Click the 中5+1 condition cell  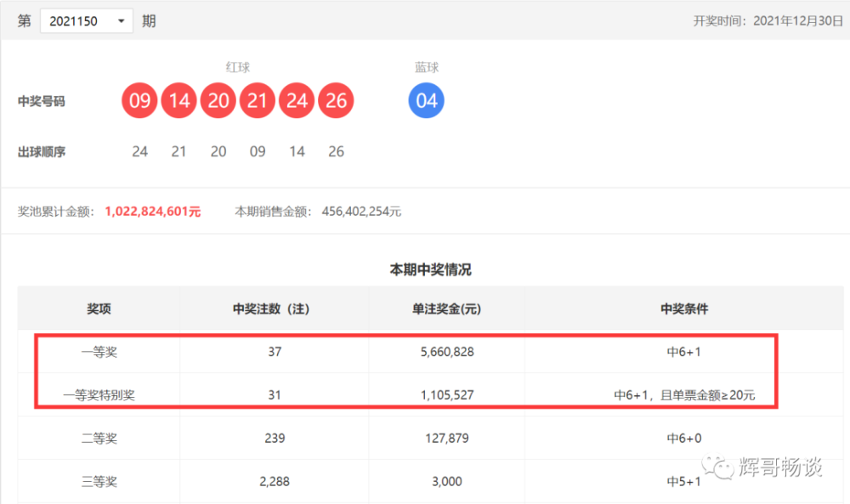pyautogui.click(x=684, y=481)
